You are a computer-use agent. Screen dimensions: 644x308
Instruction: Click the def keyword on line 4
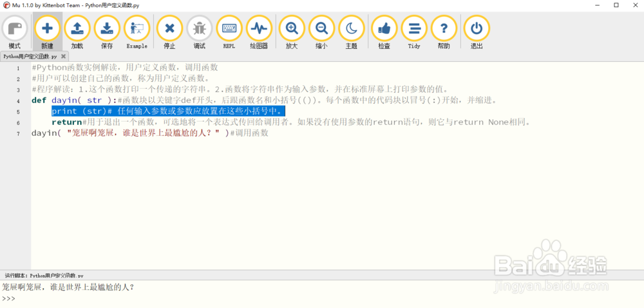[x=39, y=101]
